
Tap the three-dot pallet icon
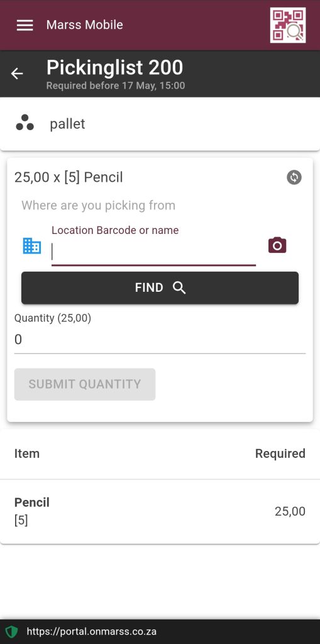25,123
